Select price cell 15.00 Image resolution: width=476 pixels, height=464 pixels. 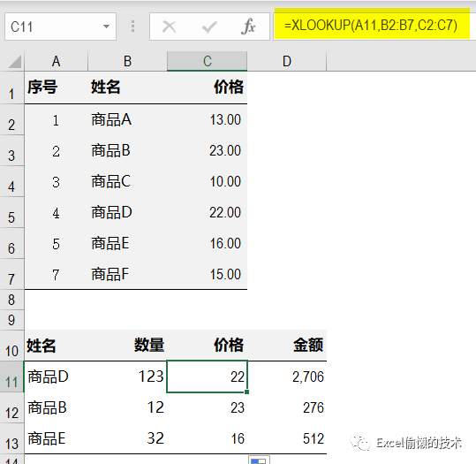click(x=207, y=274)
